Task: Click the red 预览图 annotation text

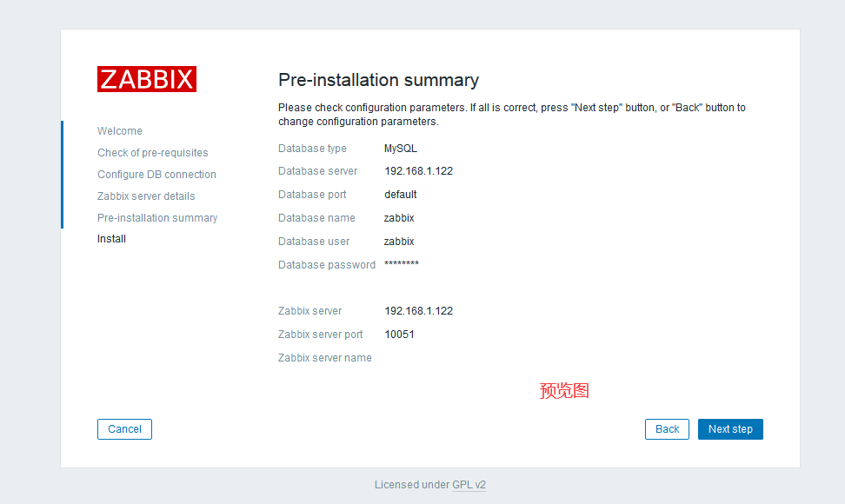Action: click(564, 391)
